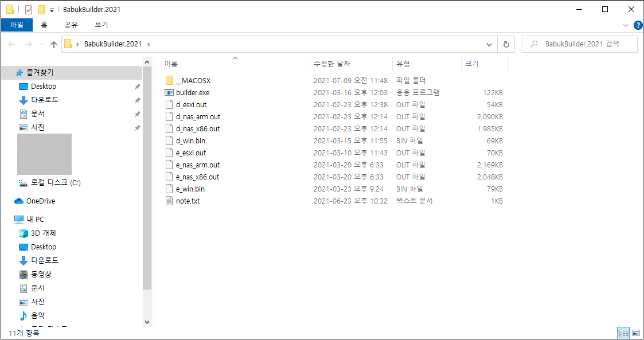Click the Forward navigation arrow

pyautogui.click(x=28, y=44)
